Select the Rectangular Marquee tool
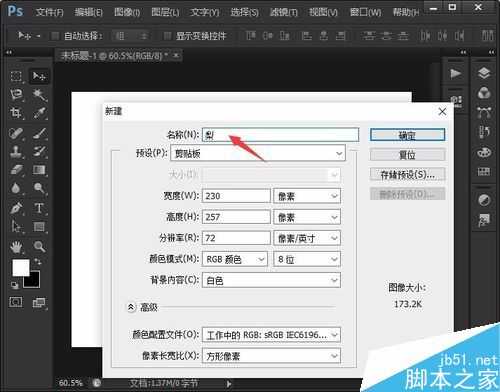The height and width of the screenshot is (392, 500). coord(16,76)
